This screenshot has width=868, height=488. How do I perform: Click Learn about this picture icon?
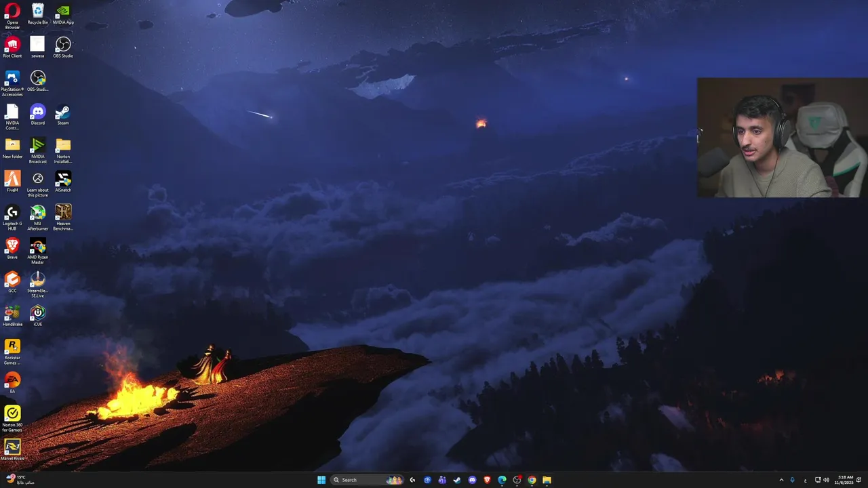click(x=37, y=184)
